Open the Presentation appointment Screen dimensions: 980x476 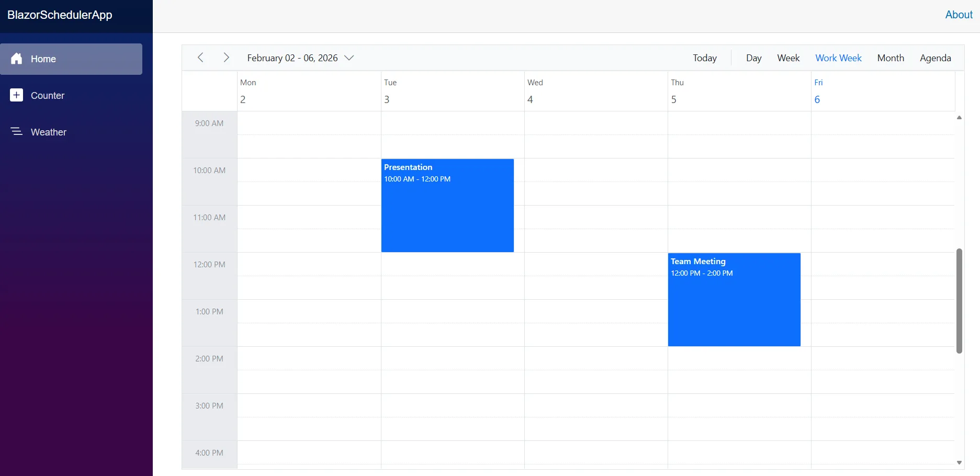point(447,206)
